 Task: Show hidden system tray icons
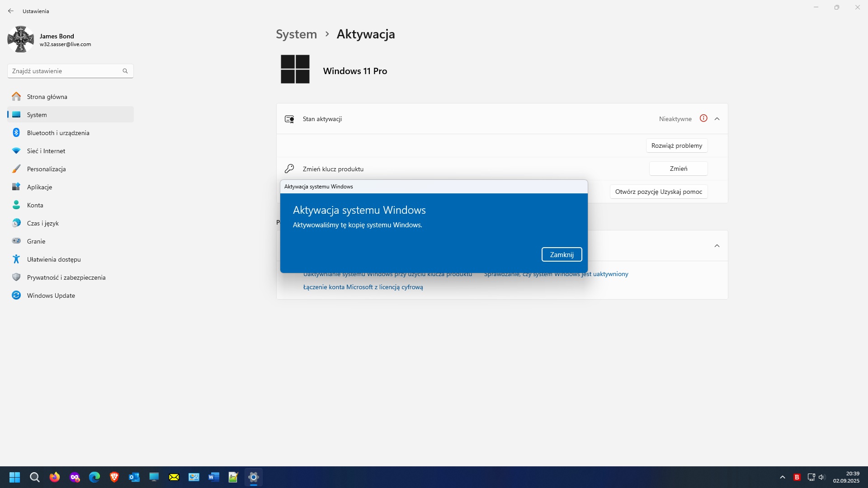(783, 477)
